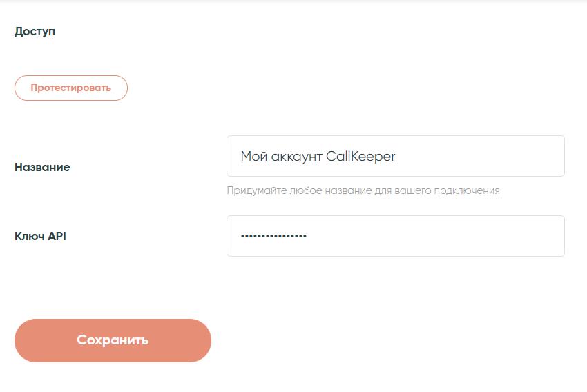The height and width of the screenshot is (392, 587).
Task: Click the word API in the Ключ API label
Action: point(57,236)
